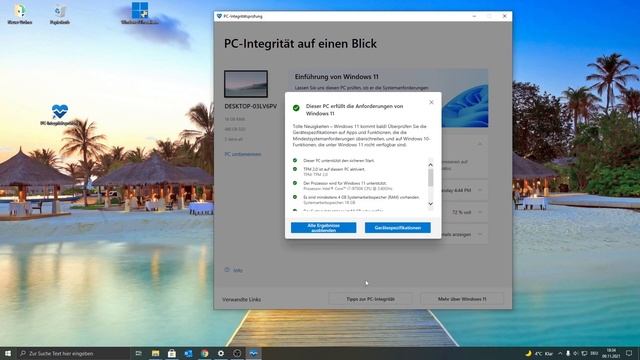Click green check next to secure boot result
640x360 pixels.
click(x=295, y=160)
